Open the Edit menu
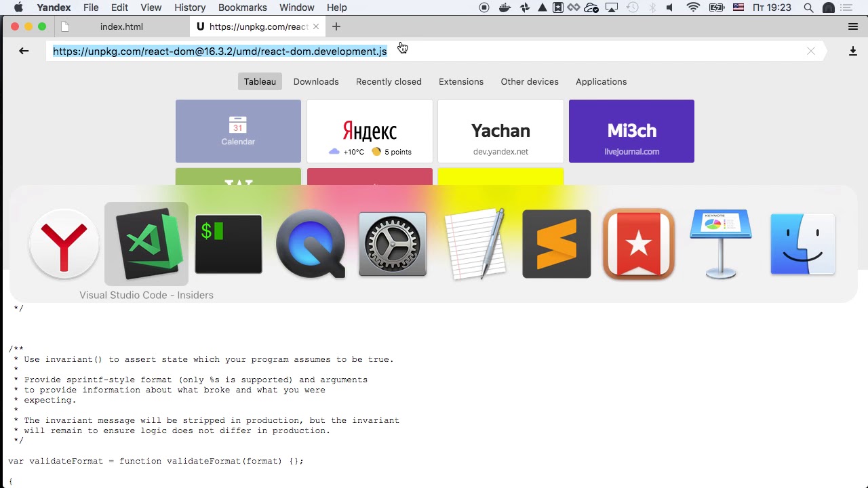The image size is (868, 488). pyautogui.click(x=120, y=7)
